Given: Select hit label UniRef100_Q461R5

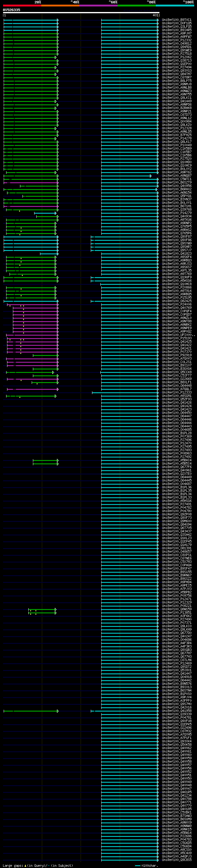Looking at the screenshot, I should pos(177,792).
